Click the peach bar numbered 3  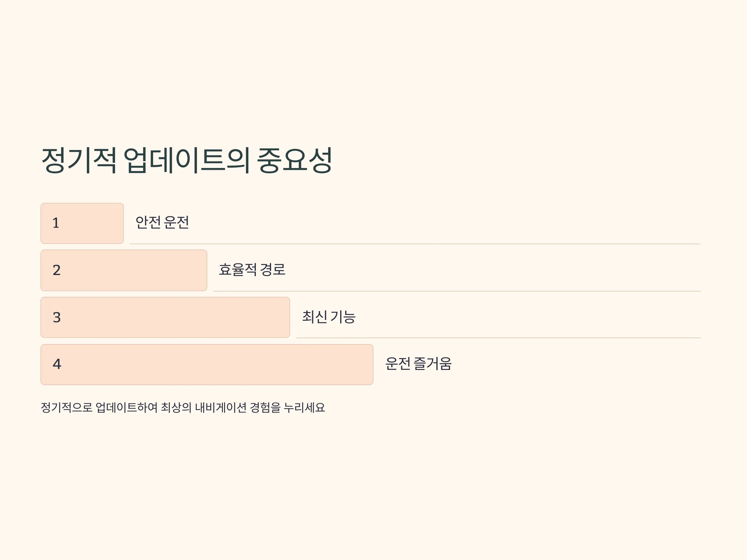(165, 317)
